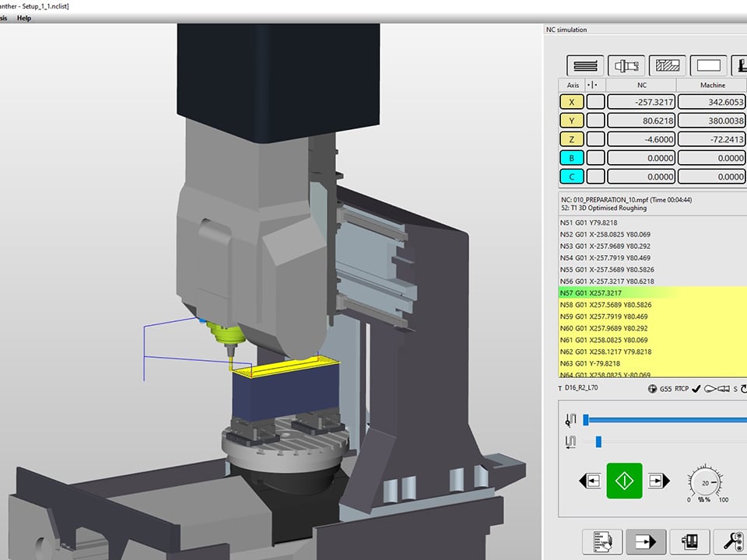747x560 pixels.
Task: Toggle the hatched stock material view
Action: pos(667,66)
